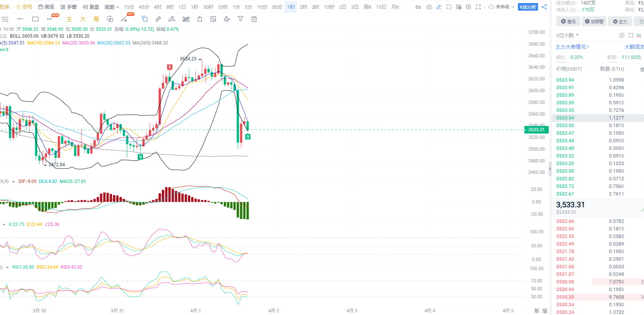Select the 月K timeframe
Image resolution: width=644 pixels, height=315 pixels.
point(395,7)
